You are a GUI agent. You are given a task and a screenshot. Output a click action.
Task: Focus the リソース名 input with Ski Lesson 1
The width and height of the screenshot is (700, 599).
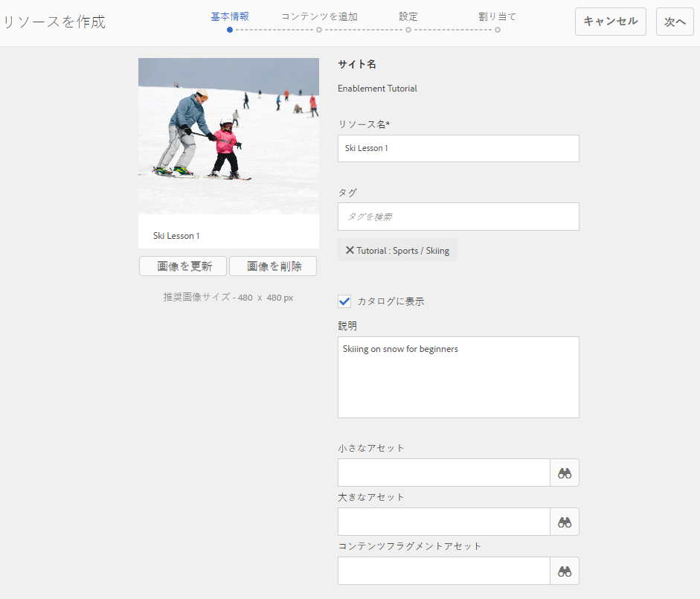click(458, 148)
